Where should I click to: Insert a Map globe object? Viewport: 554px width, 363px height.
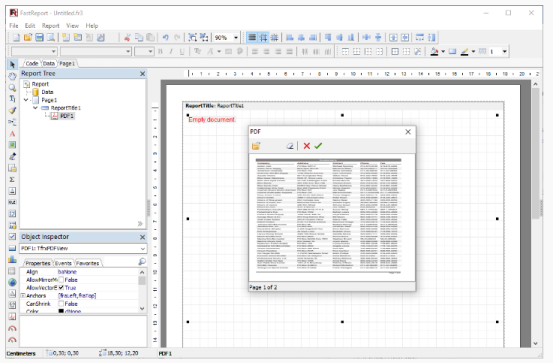pos(12,282)
